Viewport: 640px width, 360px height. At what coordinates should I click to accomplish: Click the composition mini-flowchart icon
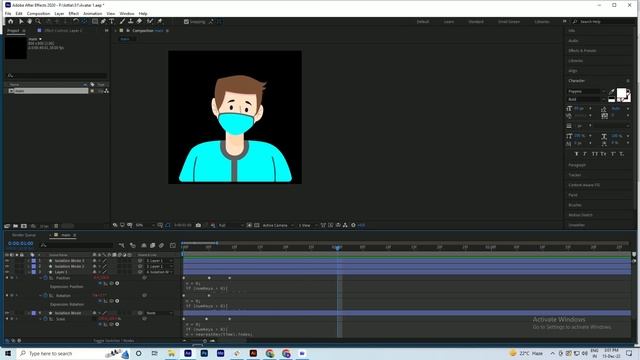click(121, 245)
